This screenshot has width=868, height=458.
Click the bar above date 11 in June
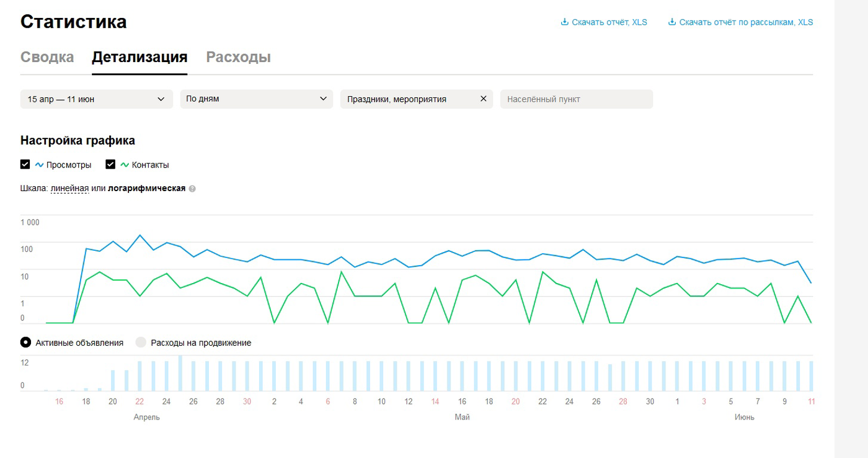click(x=811, y=376)
